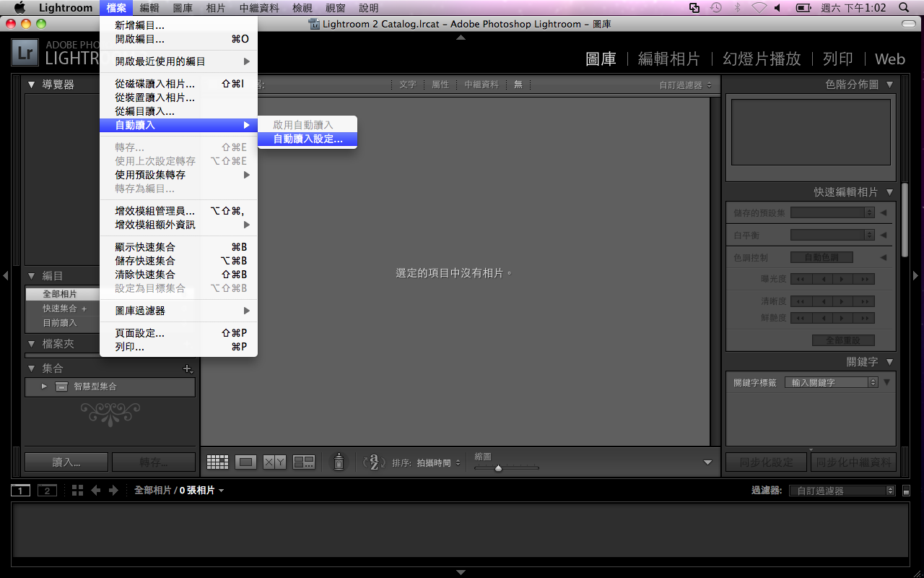
Task: Switch to 幻燈片播放 module
Action: (762, 59)
